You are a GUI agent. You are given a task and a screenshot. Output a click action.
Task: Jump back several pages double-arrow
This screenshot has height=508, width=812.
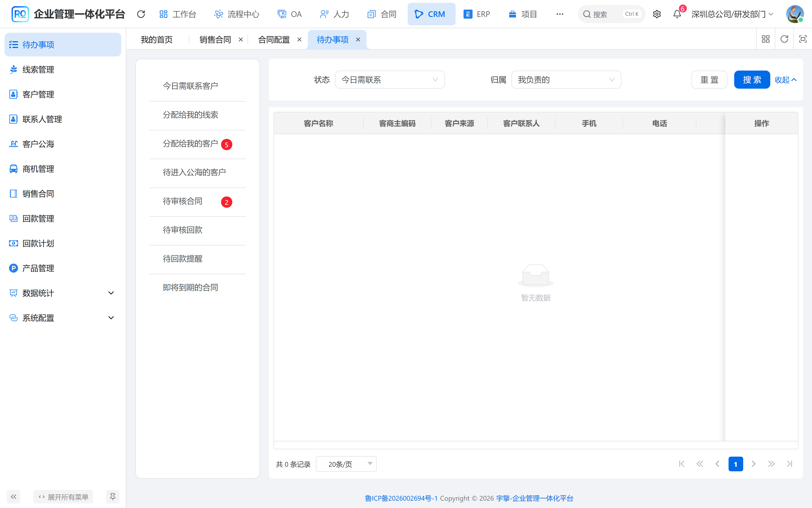700,464
